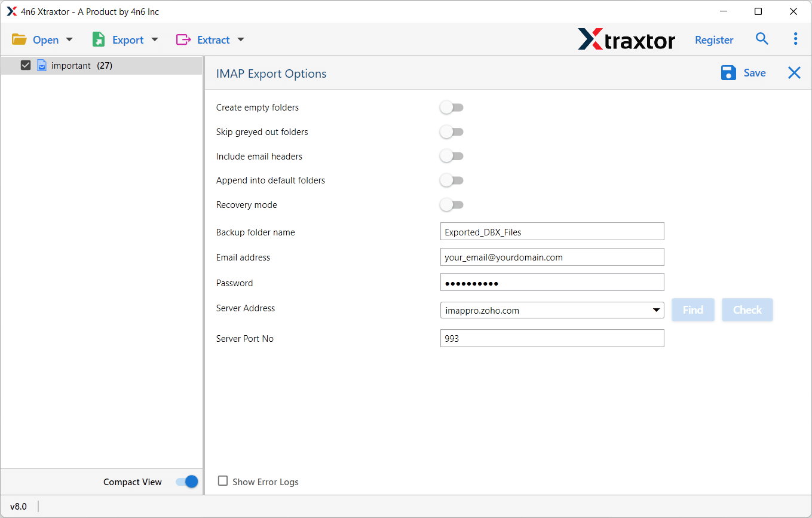Viewport: 812px width, 518px height.
Task: Expand the Extract menu dropdown arrow
Action: point(241,39)
